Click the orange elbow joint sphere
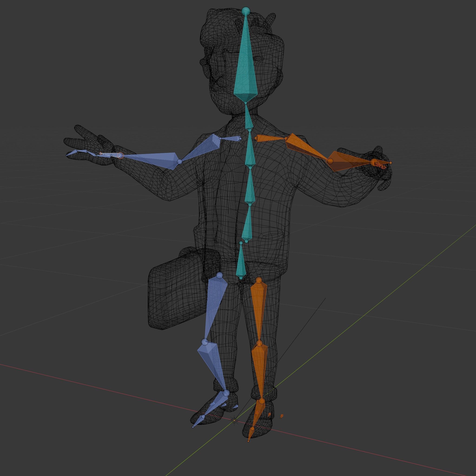 click(330, 161)
